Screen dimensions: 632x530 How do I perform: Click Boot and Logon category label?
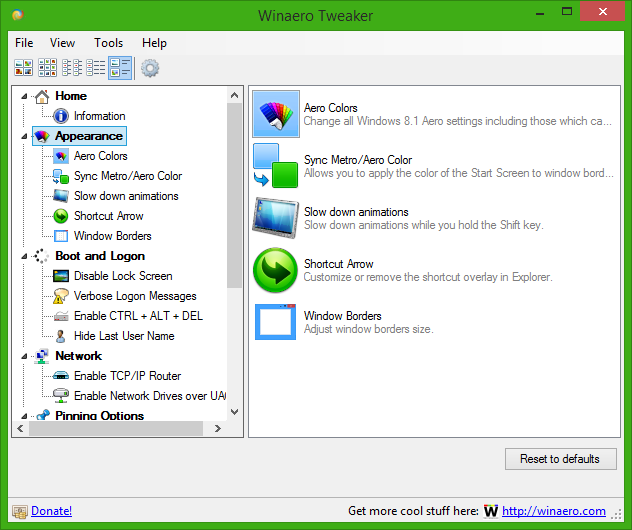tap(100, 256)
